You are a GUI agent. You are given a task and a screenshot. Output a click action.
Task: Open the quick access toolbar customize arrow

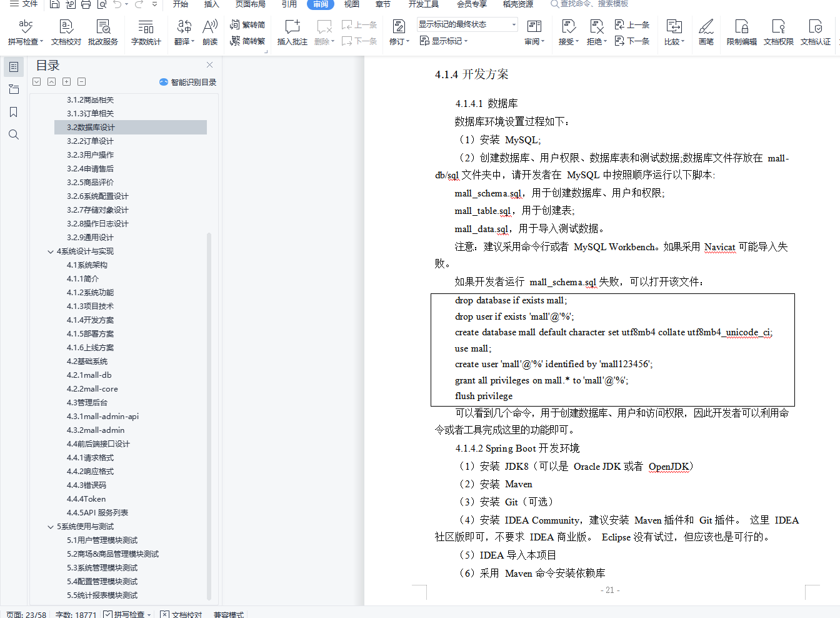[154, 4]
